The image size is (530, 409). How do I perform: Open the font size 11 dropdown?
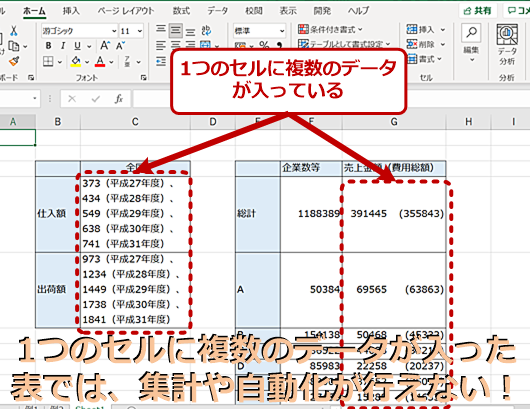[x=140, y=31]
